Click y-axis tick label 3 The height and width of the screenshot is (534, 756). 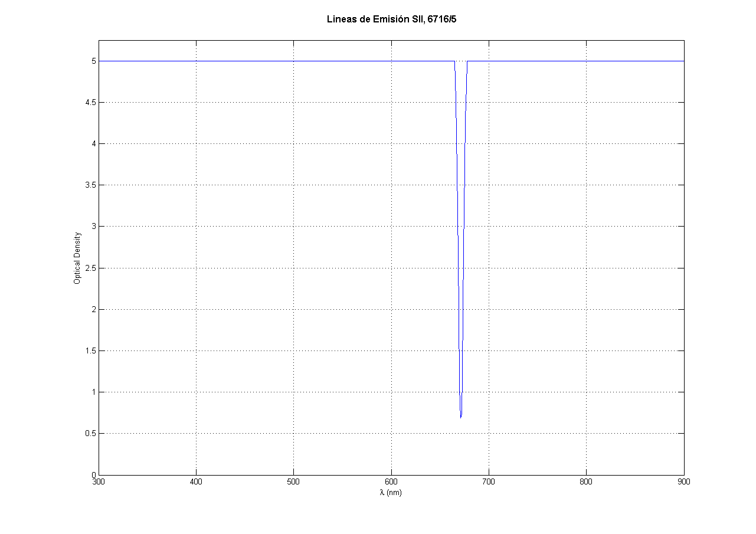pos(94,227)
